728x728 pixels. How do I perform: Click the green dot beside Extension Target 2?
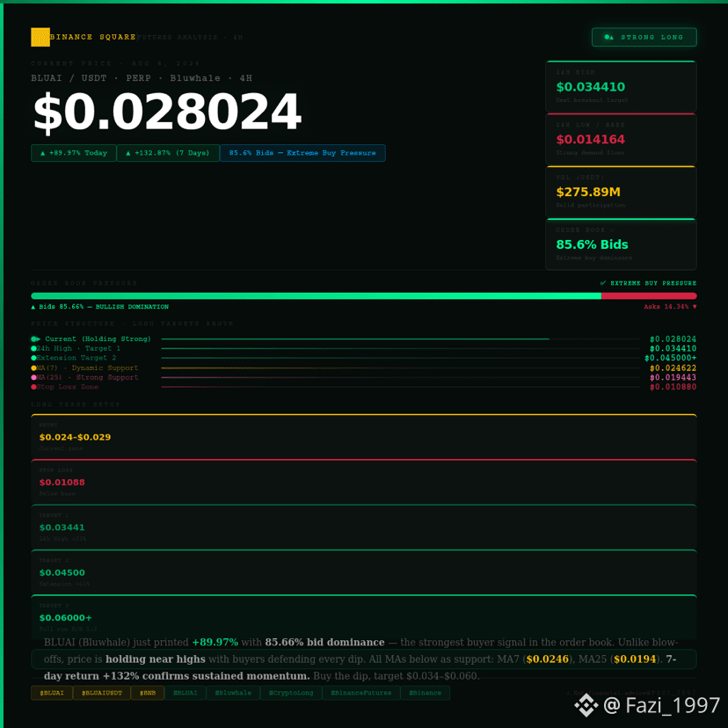[x=33, y=358]
